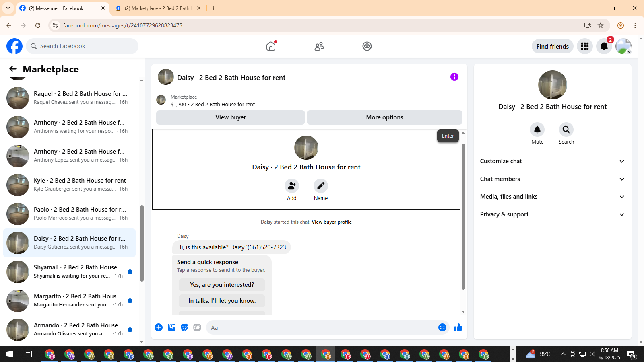The width and height of the screenshot is (644, 362).
Task: Open Kyle's 2 Bed conversation
Action: point(69,185)
